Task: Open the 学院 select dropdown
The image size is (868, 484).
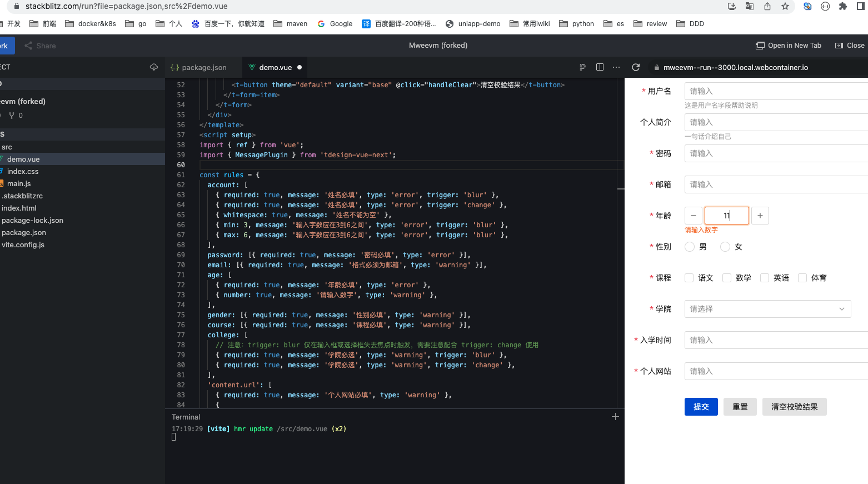Action: pyautogui.click(x=767, y=309)
